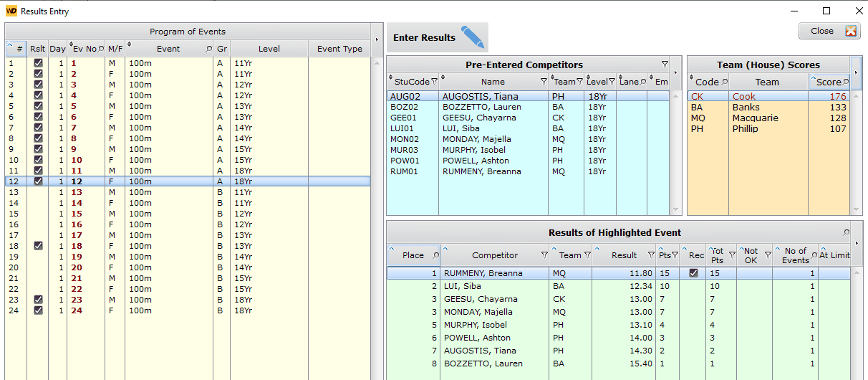Image resolution: width=868 pixels, height=380 pixels.
Task: Expand arrow beside Results of Highlighted Event header
Action: pyautogui.click(x=857, y=244)
